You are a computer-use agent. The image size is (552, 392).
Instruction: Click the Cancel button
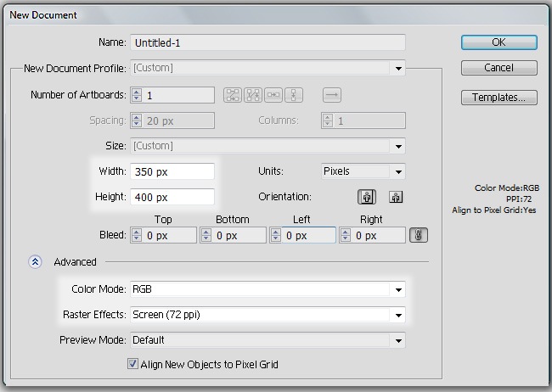click(x=498, y=68)
